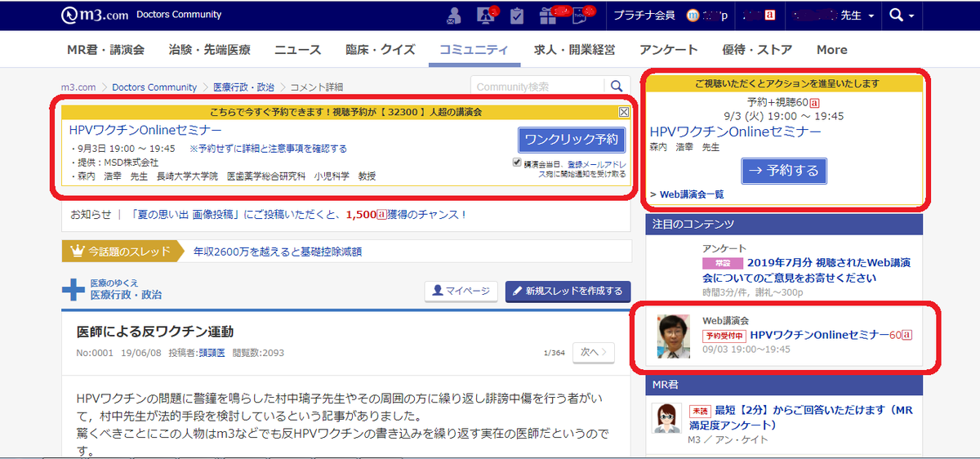Viewport: 980px width, 459px height.
Task: Open the 求人・開業経営 tab
Action: coord(574,50)
